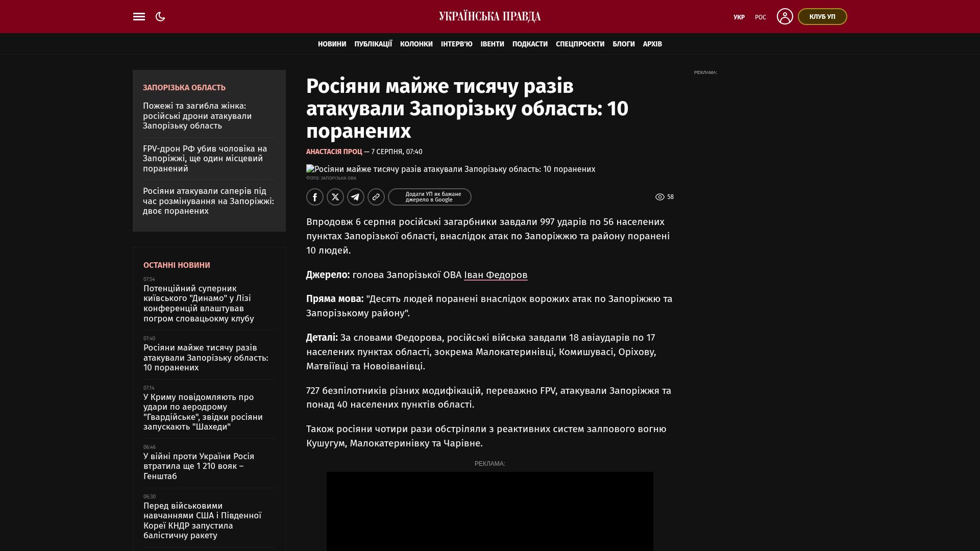Click the views eye icon
980x551 pixels.
coord(660,197)
